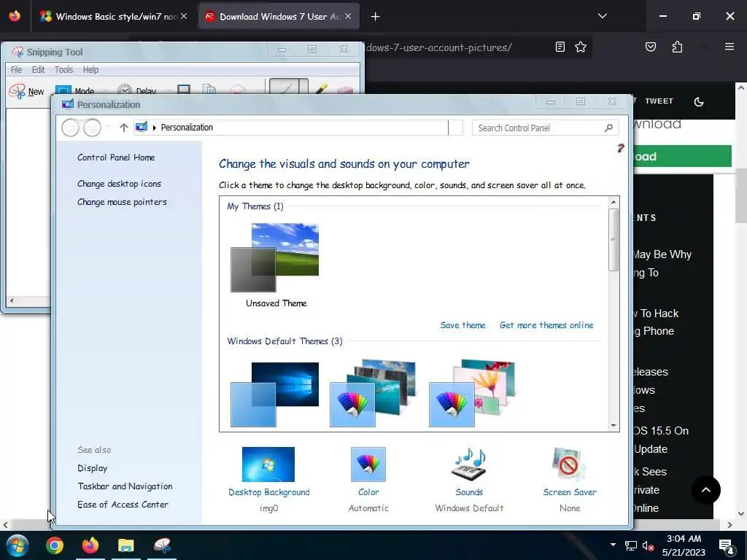Click themes list scroll up arrow
Screen dimensions: 747x560
point(614,202)
